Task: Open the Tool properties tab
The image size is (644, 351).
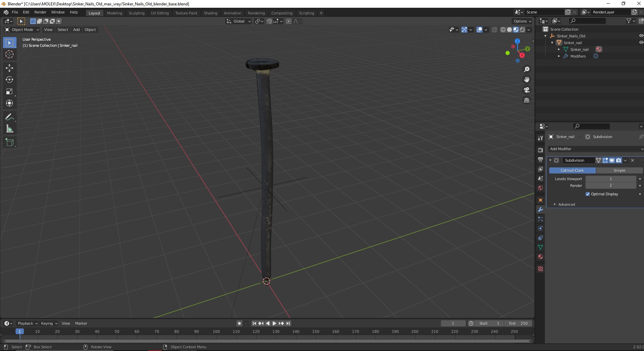Action: (x=540, y=138)
